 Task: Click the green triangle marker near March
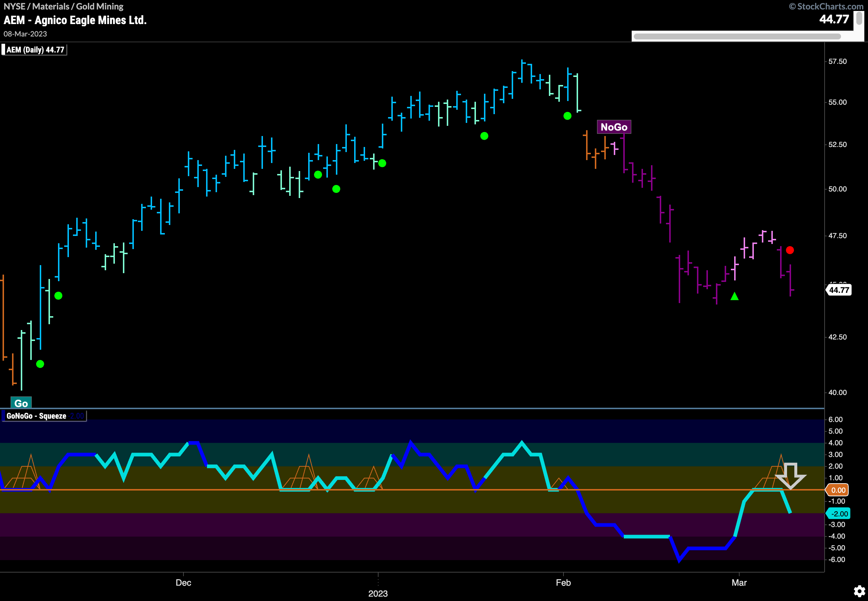point(734,296)
